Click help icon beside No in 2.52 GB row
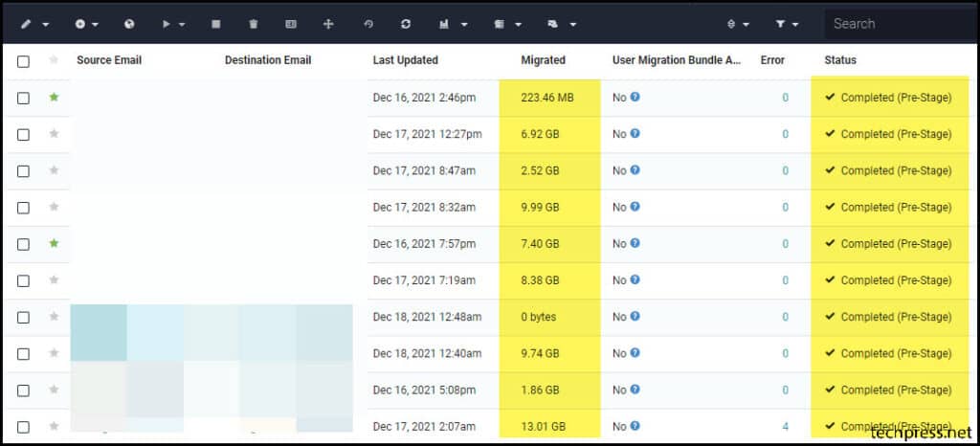This screenshot has width=980, height=446. [x=635, y=170]
